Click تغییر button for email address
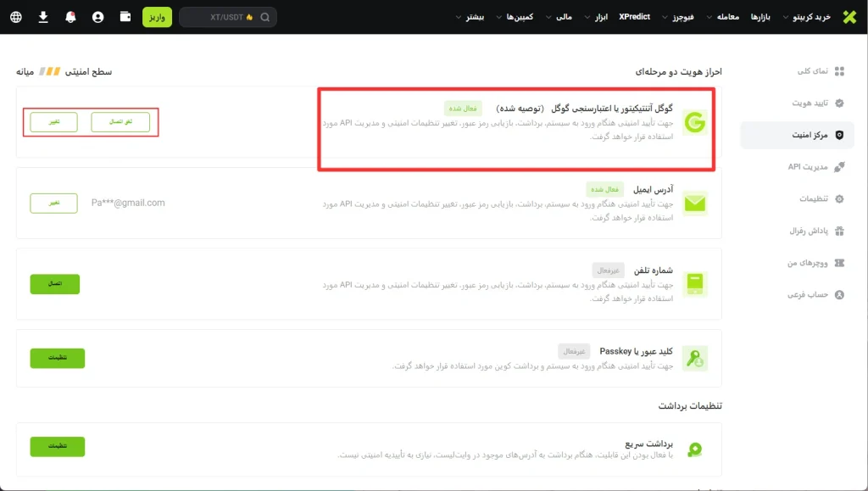 point(53,204)
